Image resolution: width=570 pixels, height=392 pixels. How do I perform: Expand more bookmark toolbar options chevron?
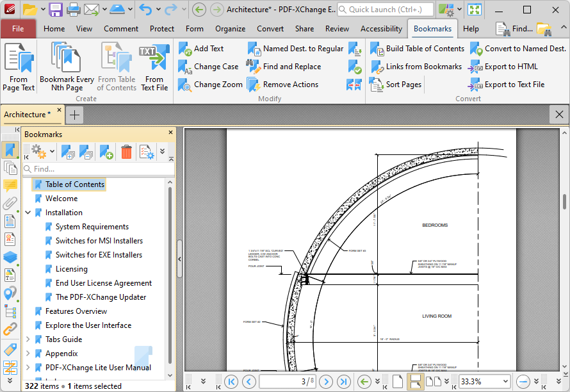pos(162,151)
